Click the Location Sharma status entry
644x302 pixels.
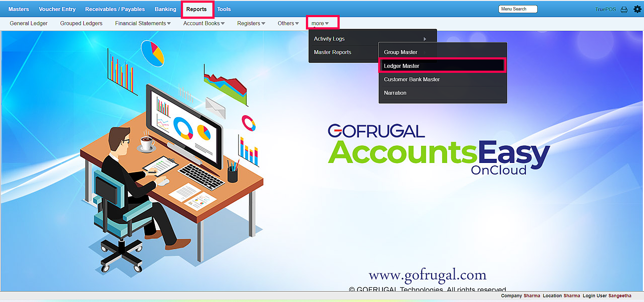(x=561, y=296)
